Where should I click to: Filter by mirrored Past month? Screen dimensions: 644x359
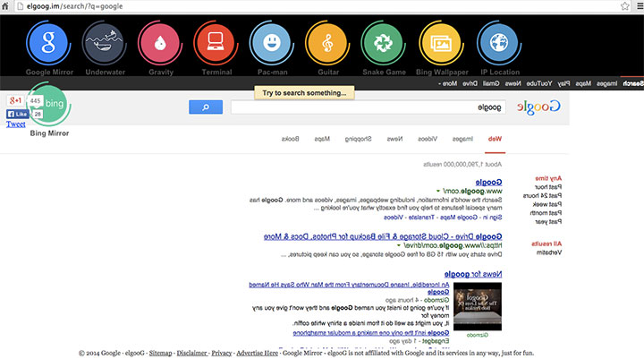(x=546, y=213)
